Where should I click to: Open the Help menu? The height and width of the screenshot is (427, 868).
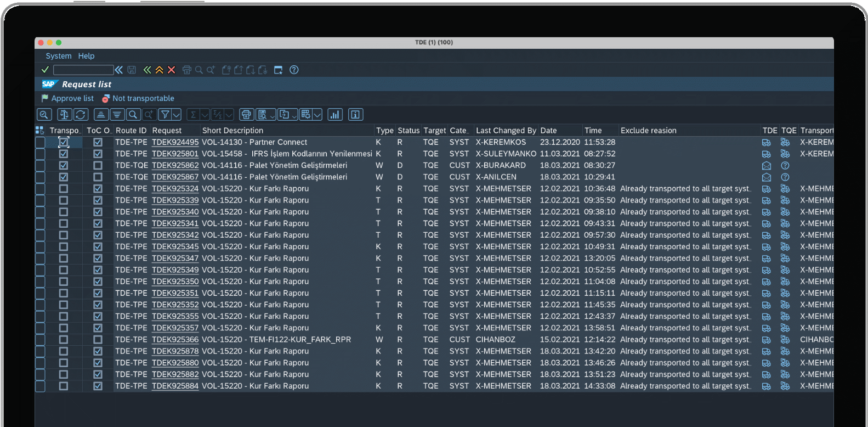click(x=86, y=56)
